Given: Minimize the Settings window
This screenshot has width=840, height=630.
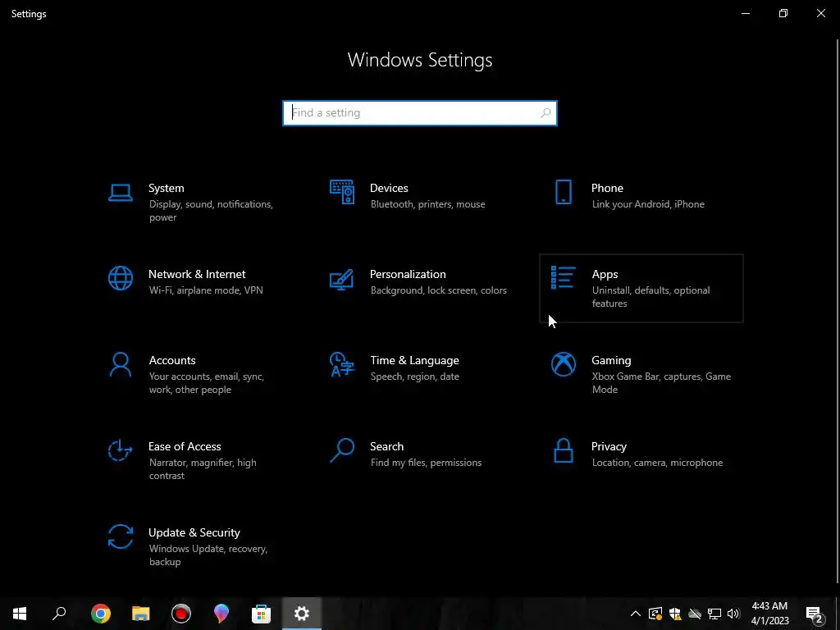Looking at the screenshot, I should click(x=746, y=13).
